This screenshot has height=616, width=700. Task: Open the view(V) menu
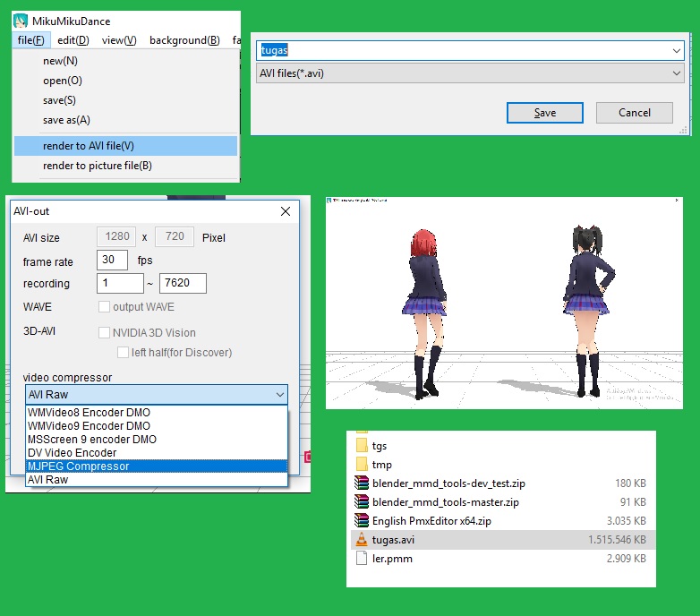click(119, 40)
